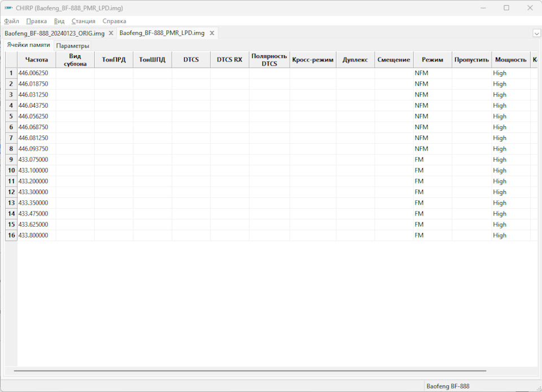The width and height of the screenshot is (542, 392).
Task: Select memory row number 16
Action: (x=11, y=235)
